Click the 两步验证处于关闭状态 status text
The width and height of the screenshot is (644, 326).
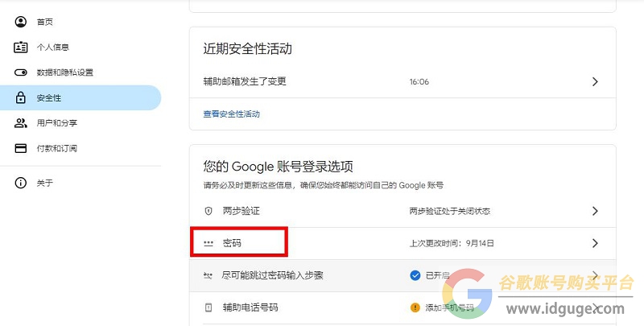[450, 211]
